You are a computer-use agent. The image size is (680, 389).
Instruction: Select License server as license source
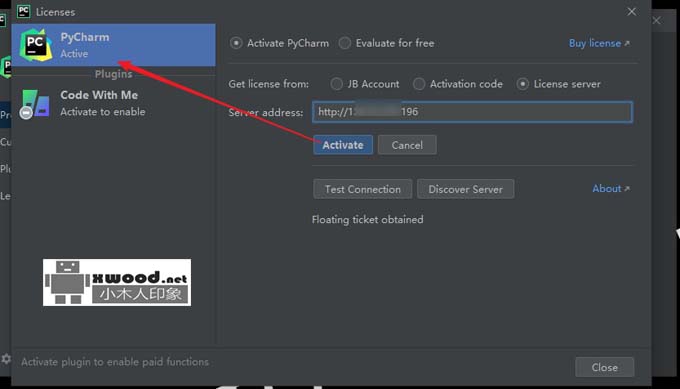pos(559,84)
